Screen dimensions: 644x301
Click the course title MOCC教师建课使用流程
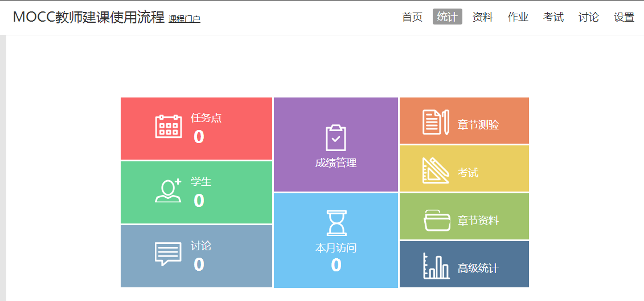89,17
